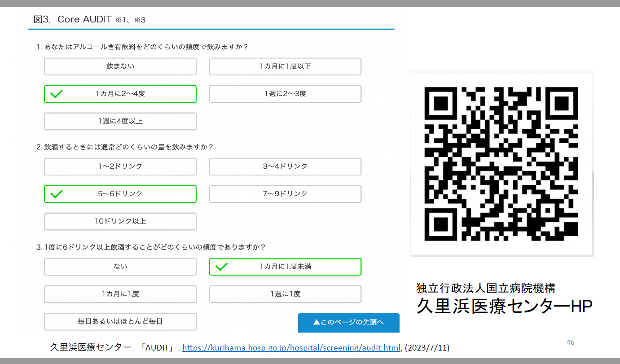
Task: Select the 1〜2ドリンク answer
Action: pyautogui.click(x=120, y=167)
